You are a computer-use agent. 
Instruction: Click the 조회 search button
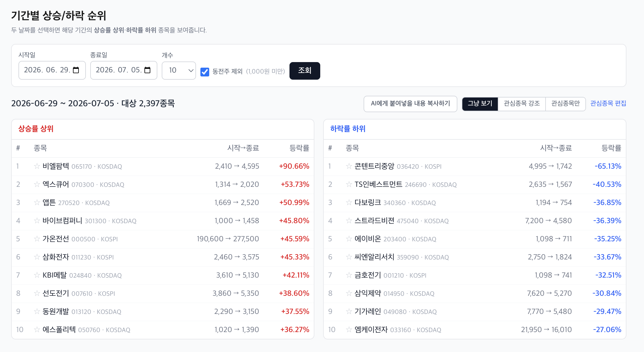[x=305, y=71]
